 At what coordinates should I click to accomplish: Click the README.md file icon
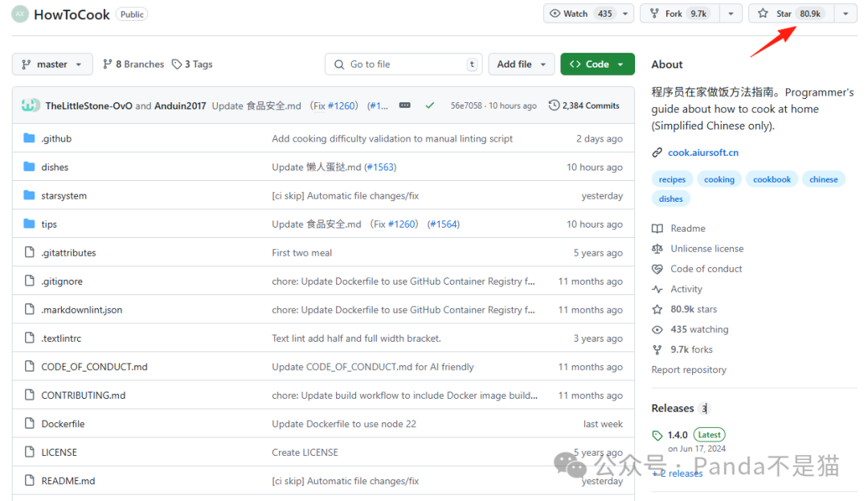point(30,481)
